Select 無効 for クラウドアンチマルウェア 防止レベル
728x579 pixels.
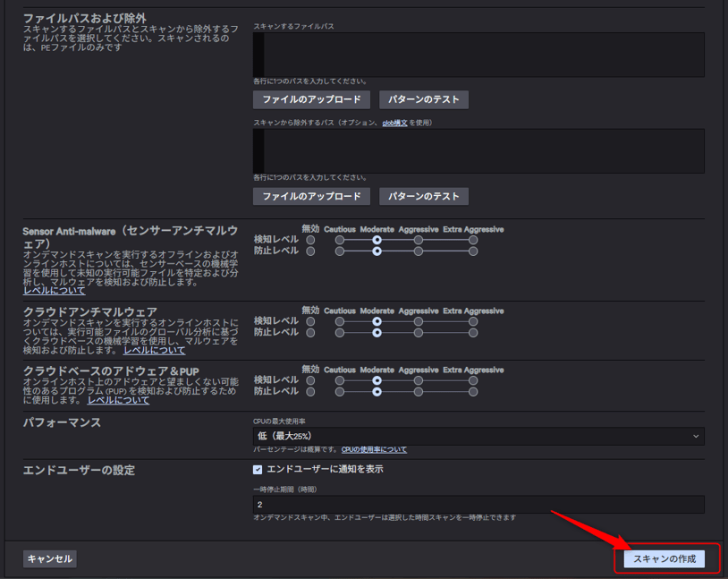310,332
